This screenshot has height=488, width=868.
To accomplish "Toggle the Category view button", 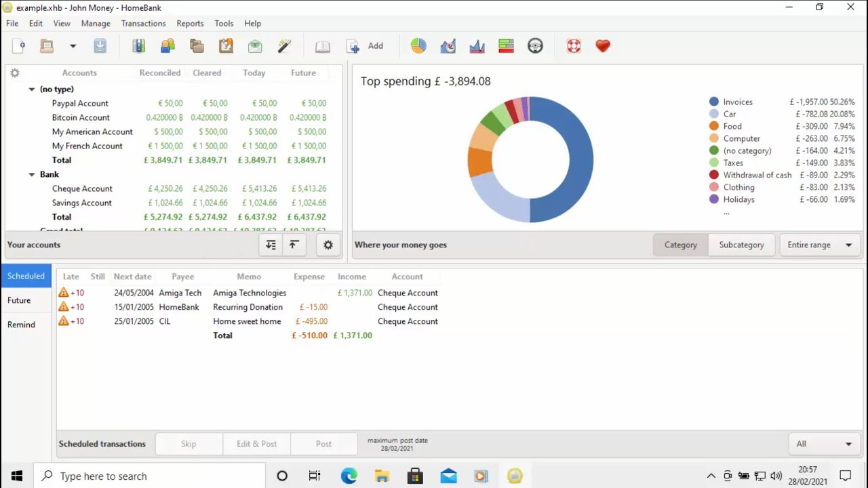I will (x=681, y=245).
